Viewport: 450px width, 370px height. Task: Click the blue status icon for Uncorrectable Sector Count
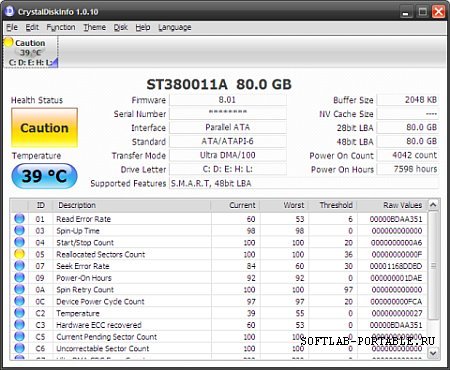click(x=20, y=348)
